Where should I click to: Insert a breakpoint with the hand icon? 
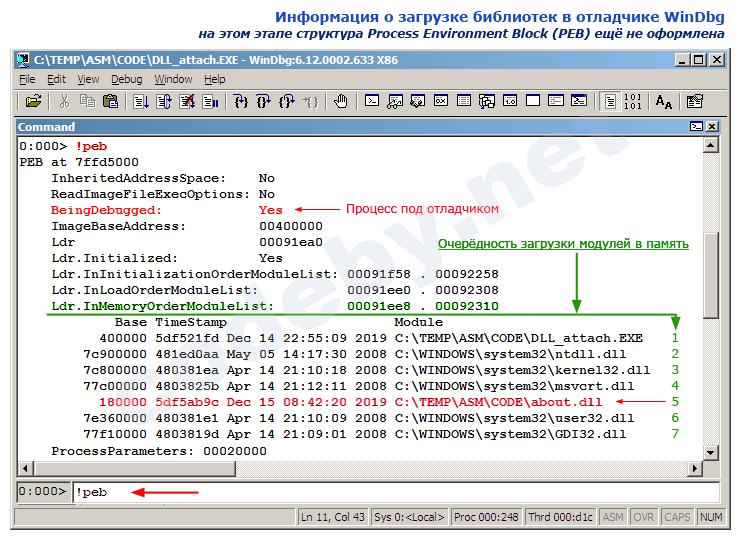[340, 101]
